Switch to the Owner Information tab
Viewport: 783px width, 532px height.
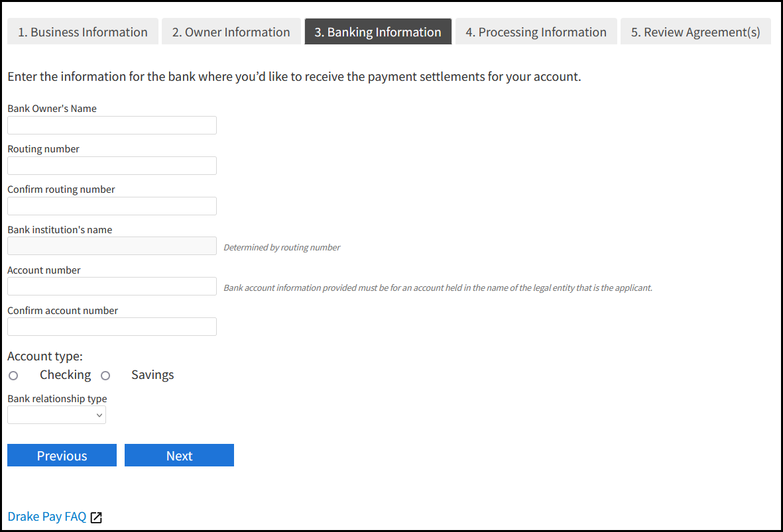(231, 31)
